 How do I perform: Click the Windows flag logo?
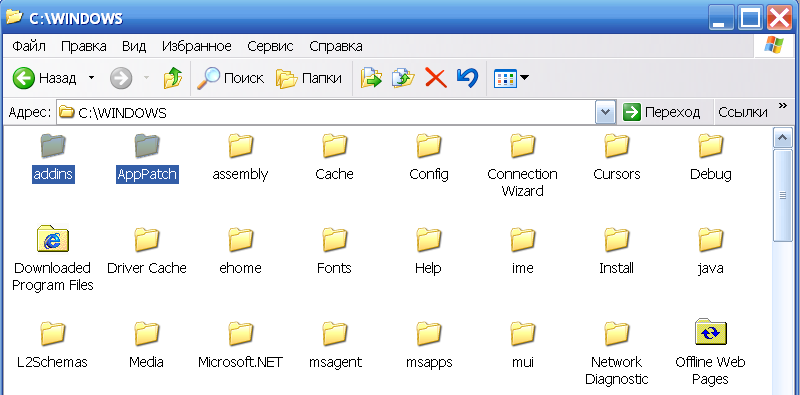coord(774,46)
